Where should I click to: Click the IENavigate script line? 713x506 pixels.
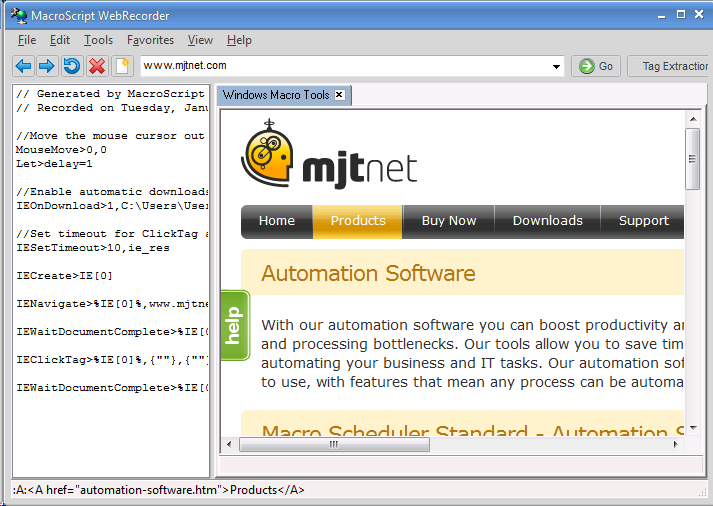tap(112, 304)
